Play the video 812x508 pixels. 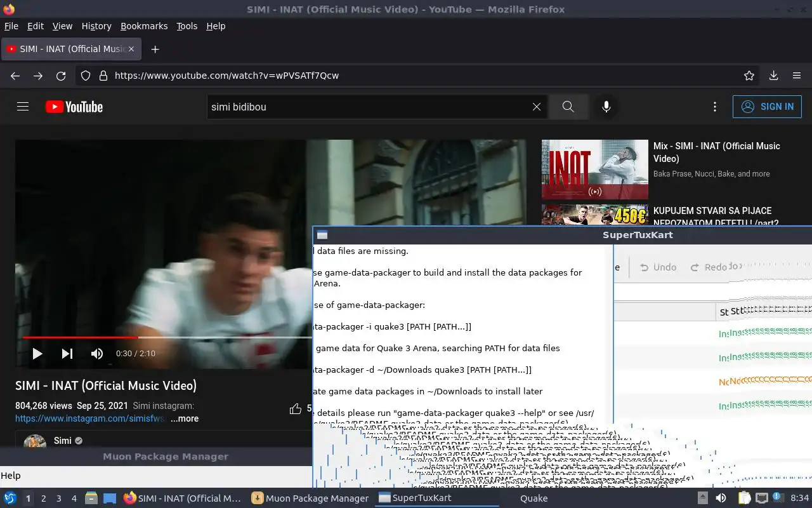tap(37, 354)
